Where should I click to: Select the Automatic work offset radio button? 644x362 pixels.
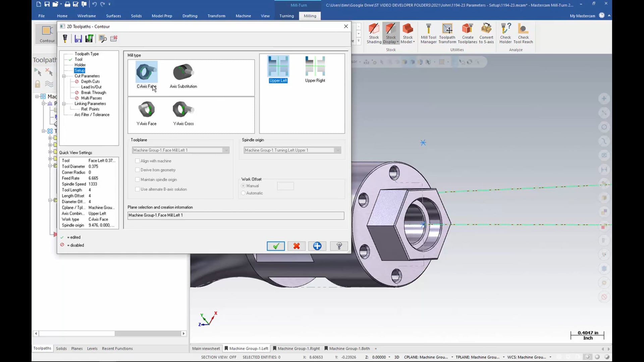click(x=243, y=193)
